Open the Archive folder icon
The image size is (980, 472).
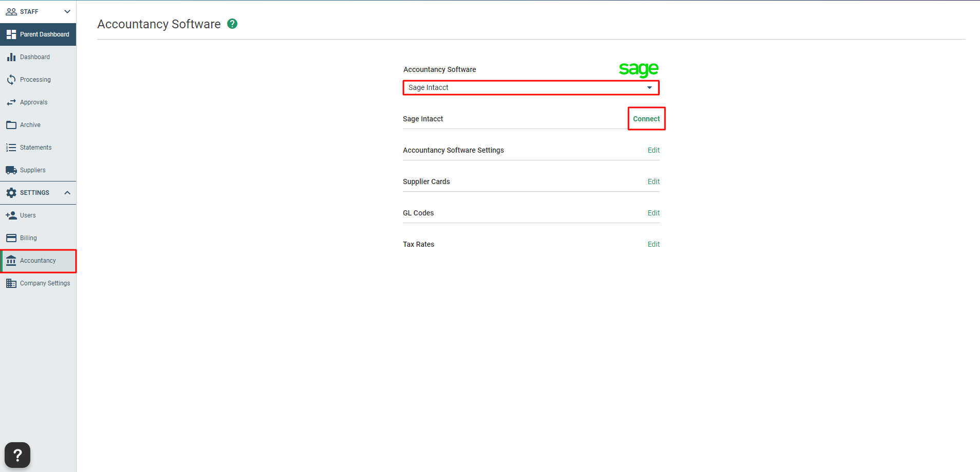click(x=11, y=124)
